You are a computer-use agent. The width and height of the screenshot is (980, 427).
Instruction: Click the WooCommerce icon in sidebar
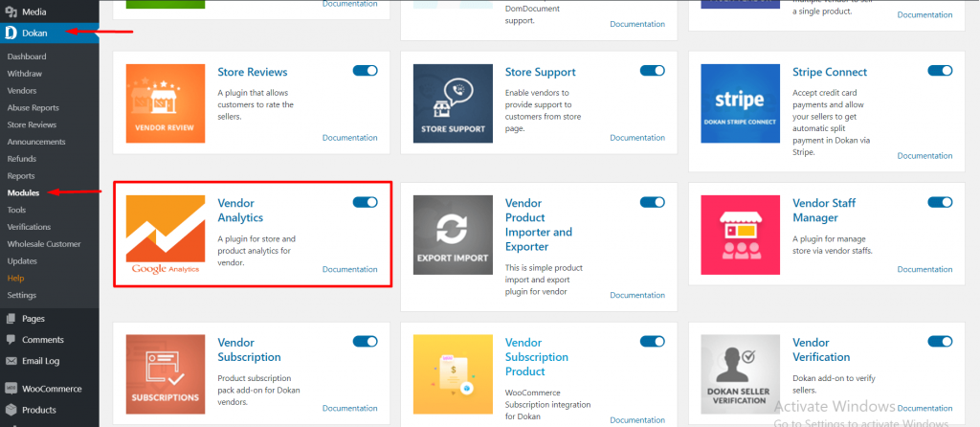tap(11, 389)
